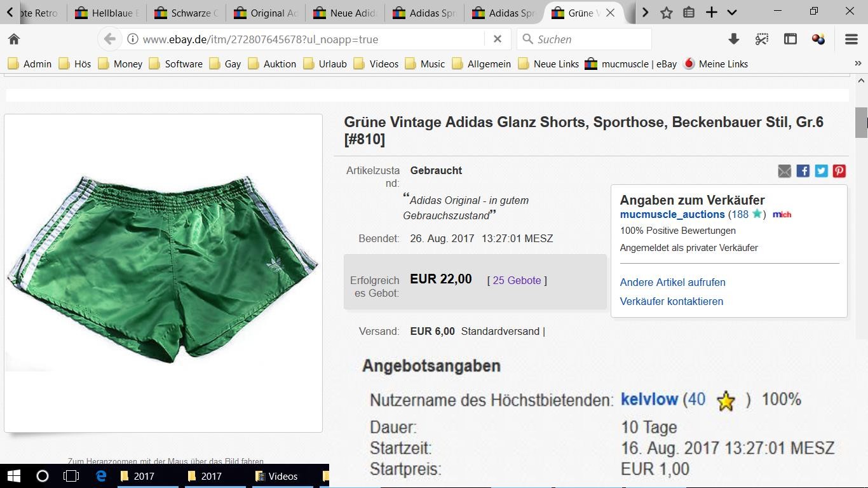The image size is (868, 488).
Task: Open the Windows Task View button
Action: [71, 476]
